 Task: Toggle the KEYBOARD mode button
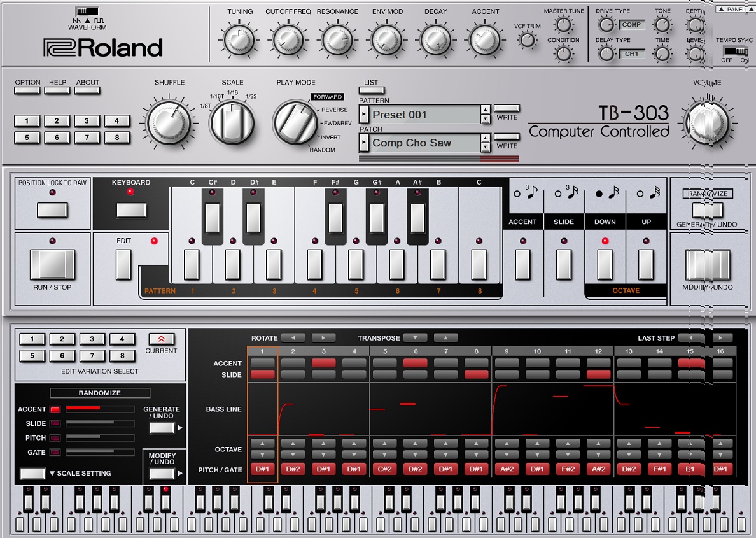(x=131, y=210)
